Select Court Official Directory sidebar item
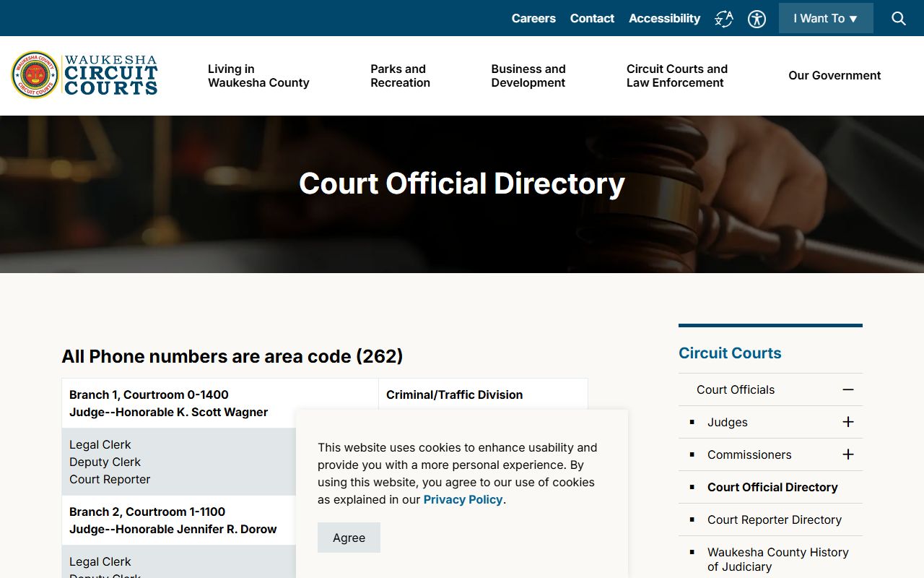This screenshot has width=924, height=578. click(x=772, y=487)
